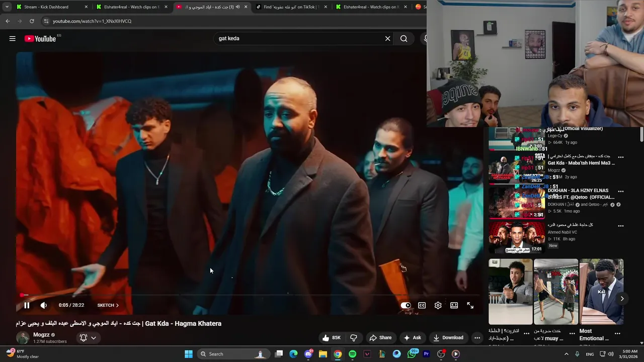
Task: Click the YouTube search magnifier button
Action: click(x=404, y=39)
